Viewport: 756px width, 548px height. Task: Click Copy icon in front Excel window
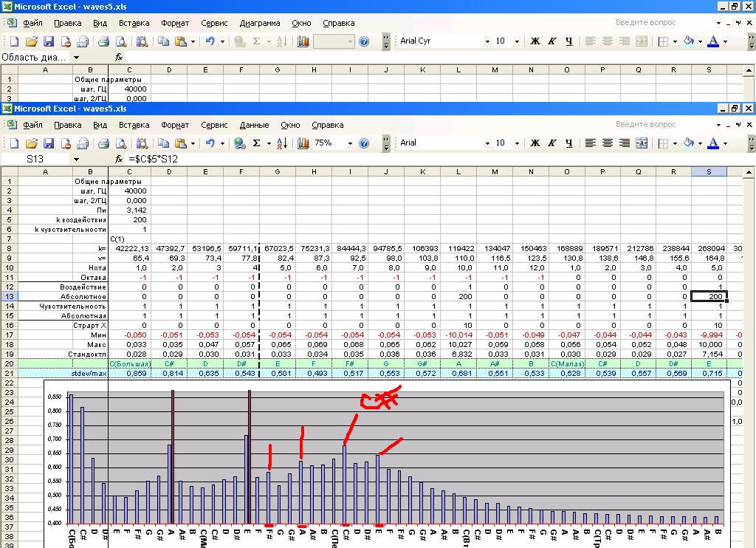pyautogui.click(x=163, y=143)
